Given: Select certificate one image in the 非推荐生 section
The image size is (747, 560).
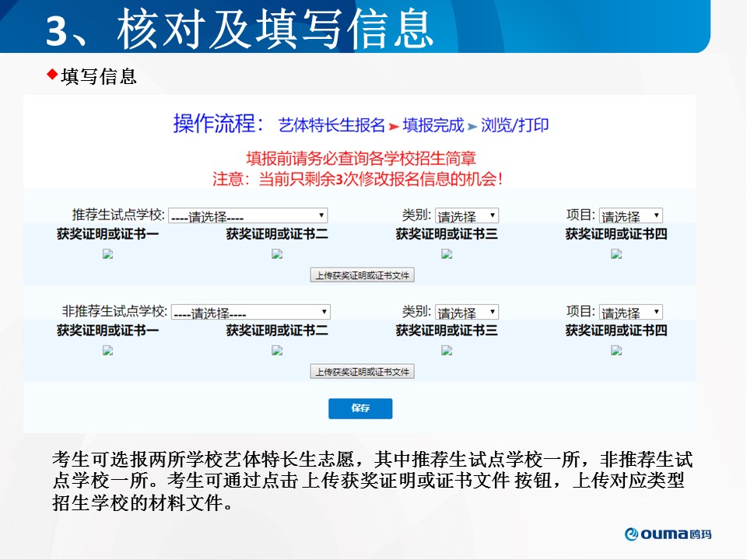Looking at the screenshot, I should click(x=108, y=350).
